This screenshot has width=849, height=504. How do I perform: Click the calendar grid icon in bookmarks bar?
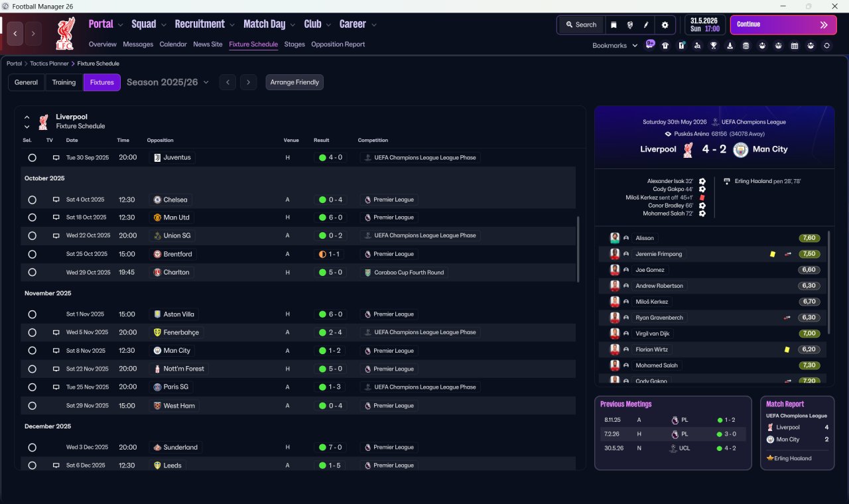(x=795, y=46)
